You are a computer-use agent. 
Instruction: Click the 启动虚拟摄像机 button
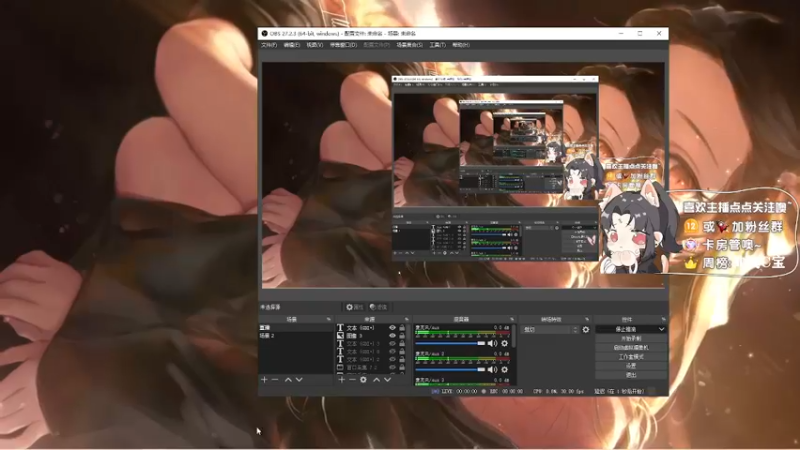click(631, 347)
